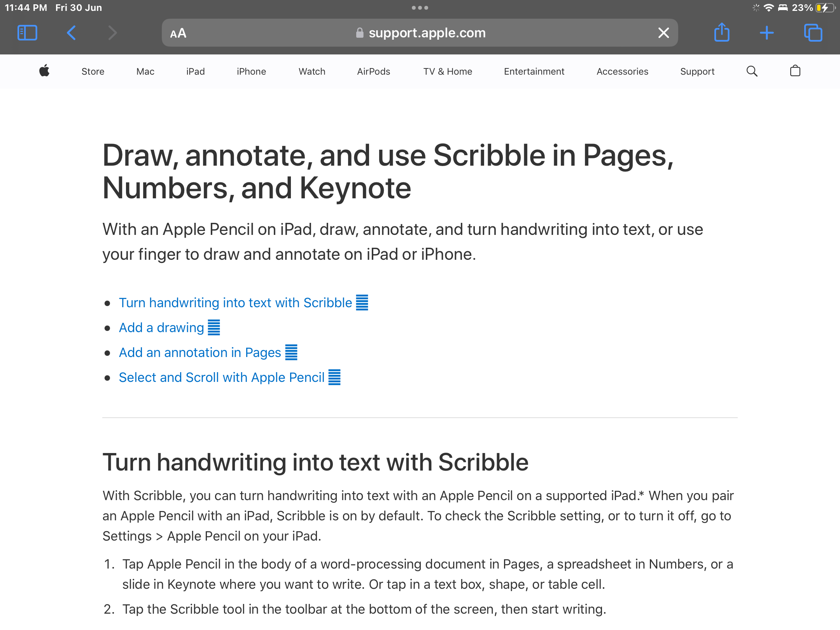
Task: Open the iPhone menu
Action: pyautogui.click(x=252, y=72)
